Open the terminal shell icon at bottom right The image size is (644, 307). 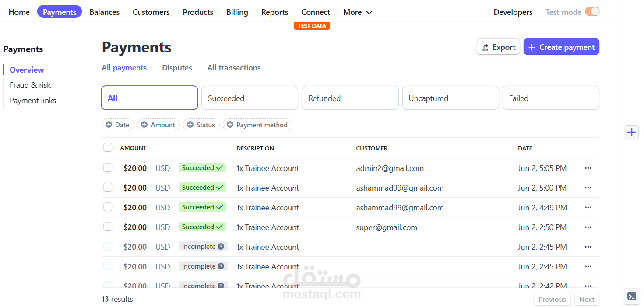[632, 296]
